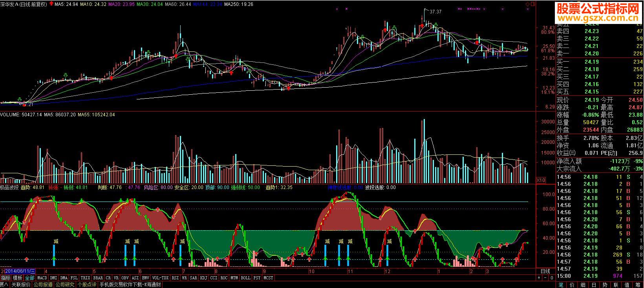This screenshot has width=644, height=288.
Task: Click the X10 volume scale box
Action: click(x=541, y=180)
